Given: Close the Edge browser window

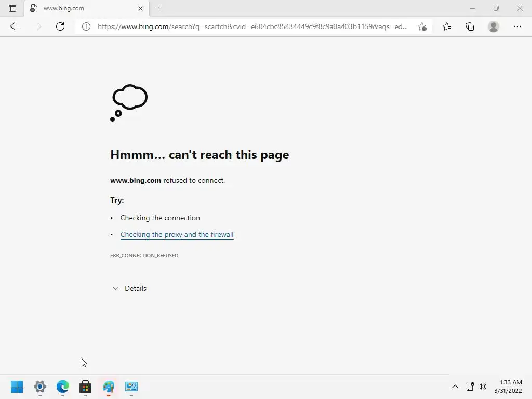Looking at the screenshot, I should tap(520, 8).
